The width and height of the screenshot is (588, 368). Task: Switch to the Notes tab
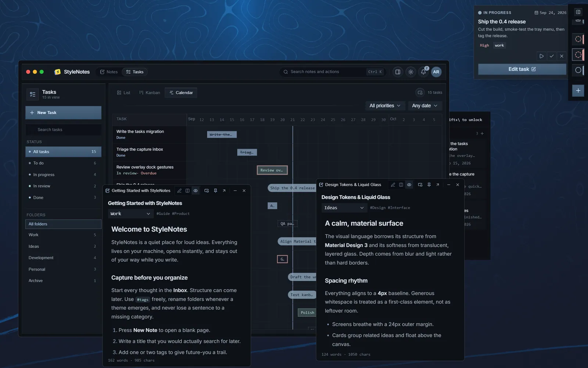point(109,72)
